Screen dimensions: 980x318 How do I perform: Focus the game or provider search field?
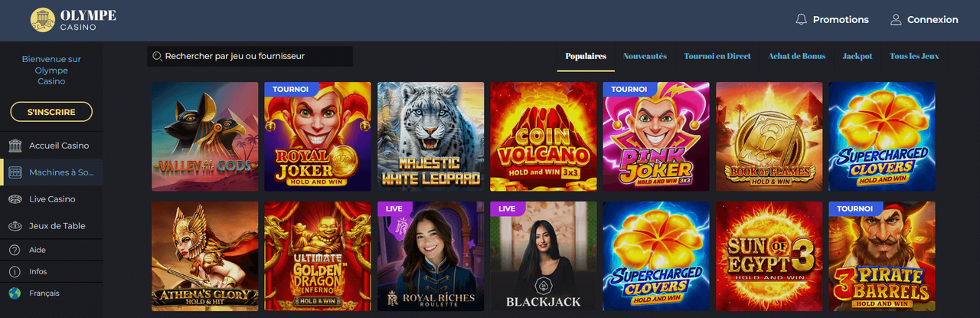[x=250, y=56]
